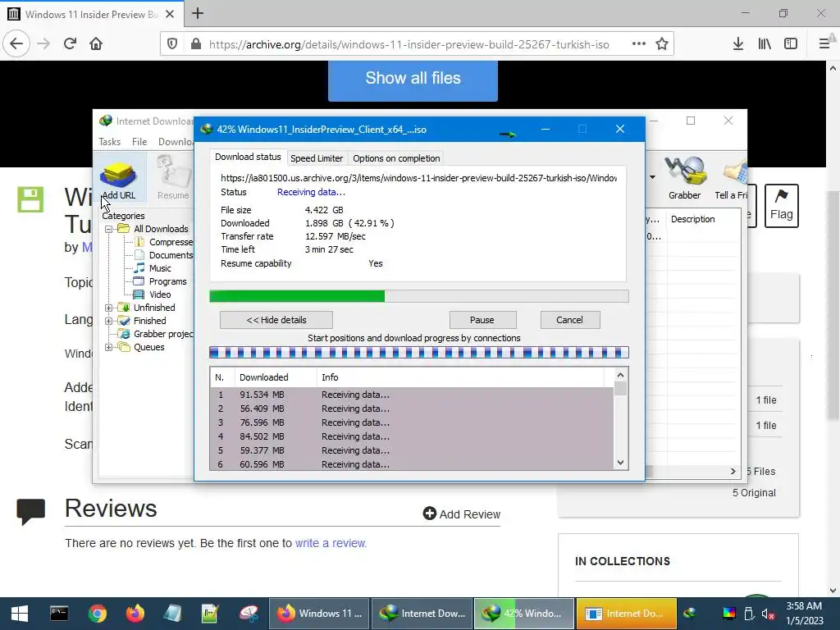Open the Tasks menu in IDM

109,141
